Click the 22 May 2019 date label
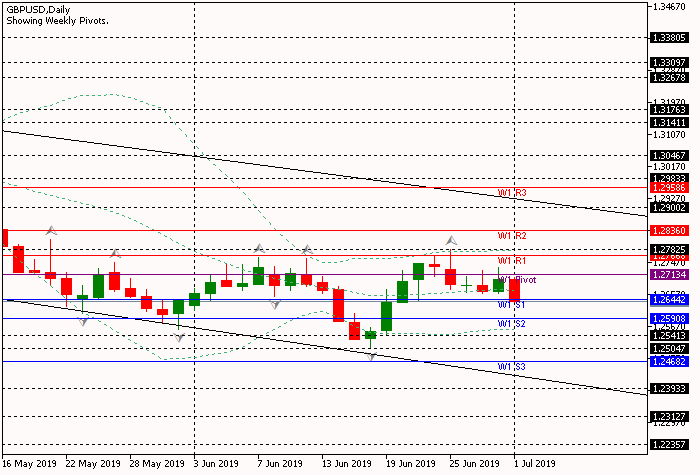 tap(91, 464)
